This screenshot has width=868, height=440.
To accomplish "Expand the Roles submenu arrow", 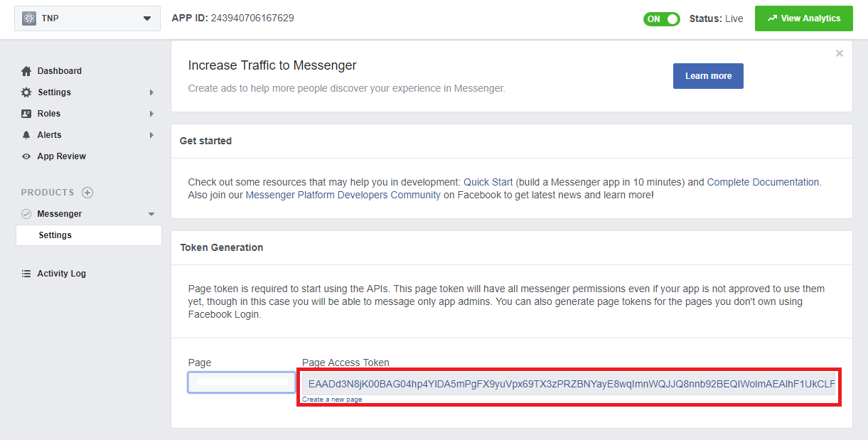I will (151, 114).
